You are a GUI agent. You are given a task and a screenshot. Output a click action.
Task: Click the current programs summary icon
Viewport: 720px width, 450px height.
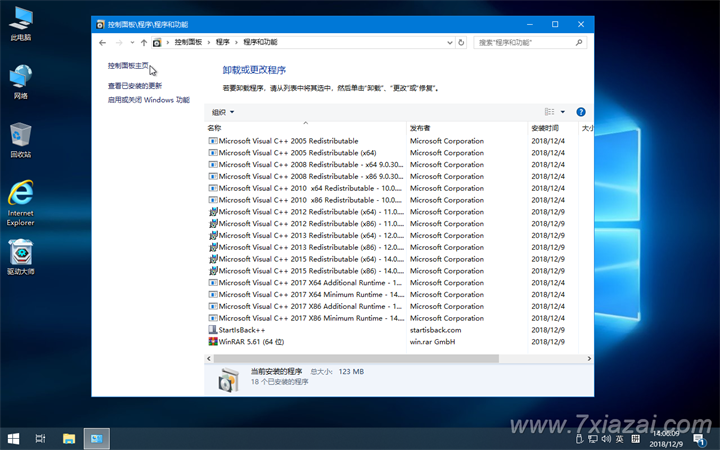[228, 380]
